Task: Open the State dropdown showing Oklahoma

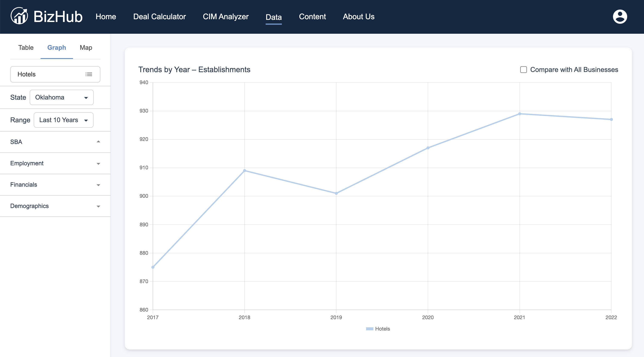Action: (x=61, y=97)
